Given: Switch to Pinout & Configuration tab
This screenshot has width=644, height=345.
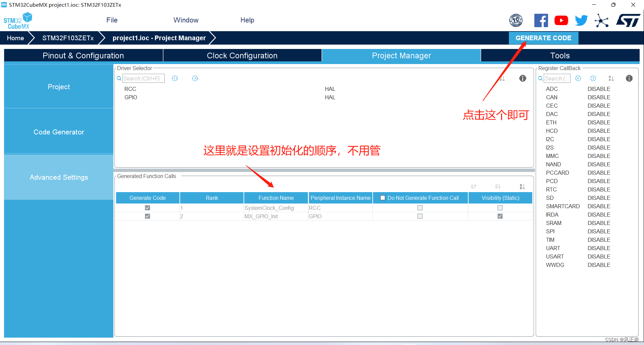Looking at the screenshot, I should 83,56.
